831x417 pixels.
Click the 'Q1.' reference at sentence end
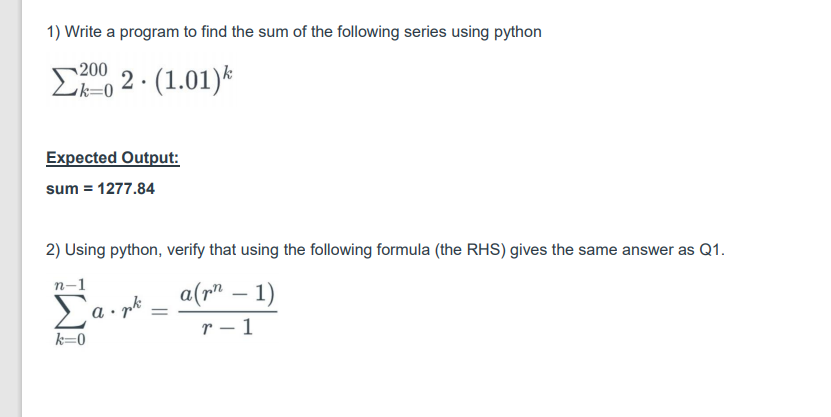click(712, 250)
